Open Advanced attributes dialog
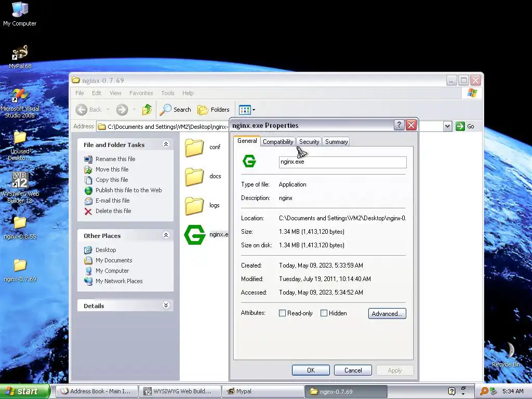 click(x=387, y=313)
